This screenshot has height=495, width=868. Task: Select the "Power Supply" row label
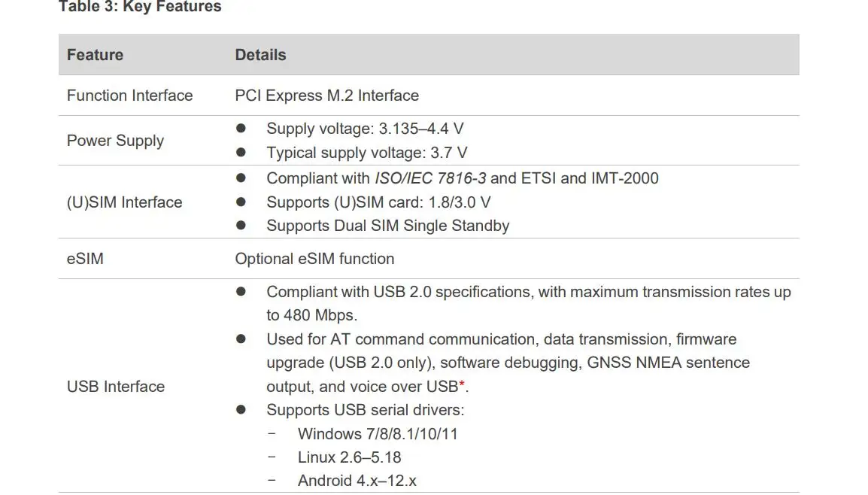click(x=115, y=141)
